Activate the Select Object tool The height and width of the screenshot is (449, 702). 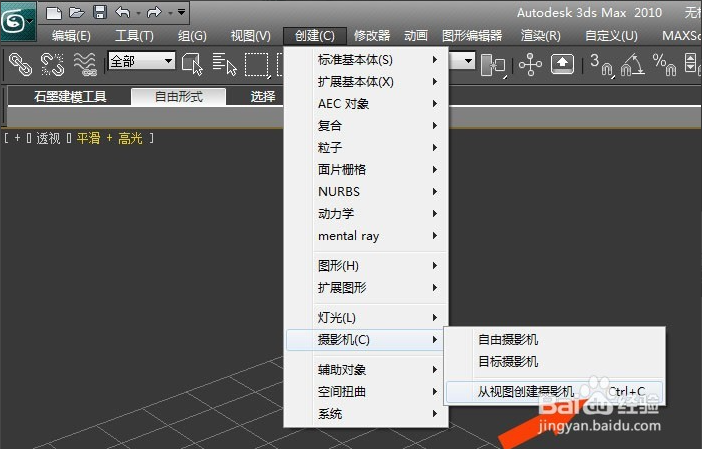tap(193, 64)
